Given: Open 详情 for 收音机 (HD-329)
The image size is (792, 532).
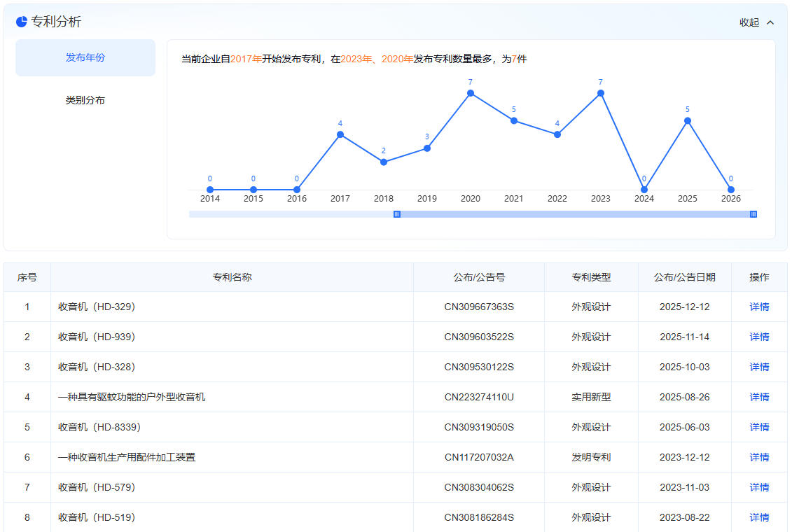Looking at the screenshot, I should coord(759,307).
